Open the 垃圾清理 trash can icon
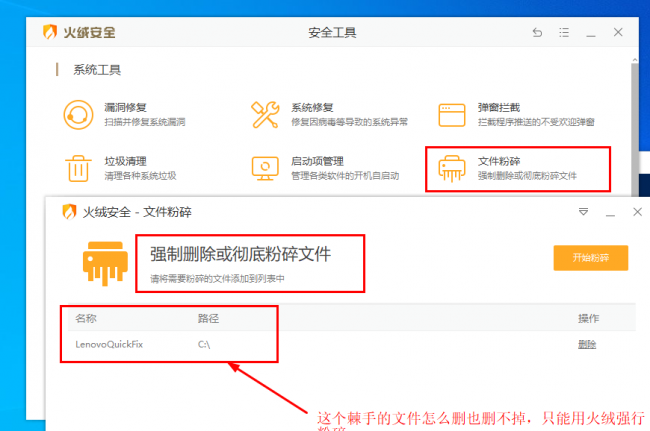The height and width of the screenshot is (431, 650). click(78, 168)
